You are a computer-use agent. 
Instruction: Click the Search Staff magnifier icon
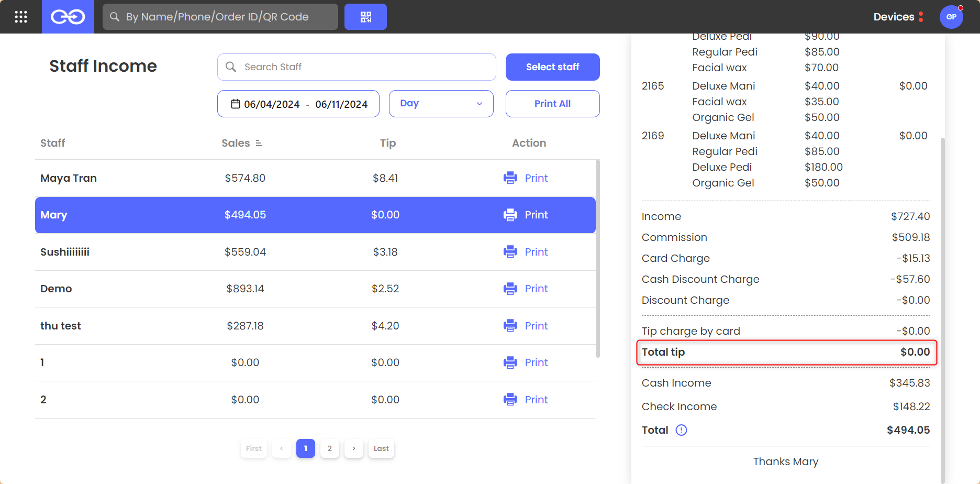(x=231, y=67)
